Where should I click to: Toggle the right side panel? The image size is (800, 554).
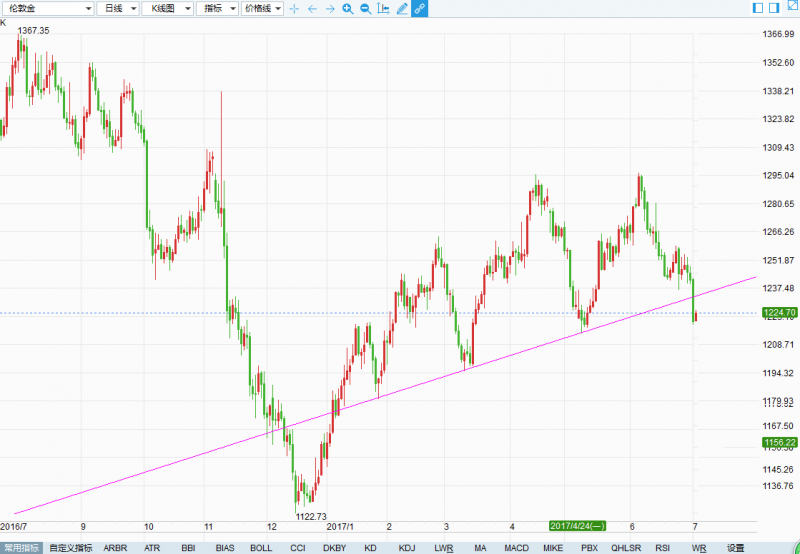pos(773,8)
